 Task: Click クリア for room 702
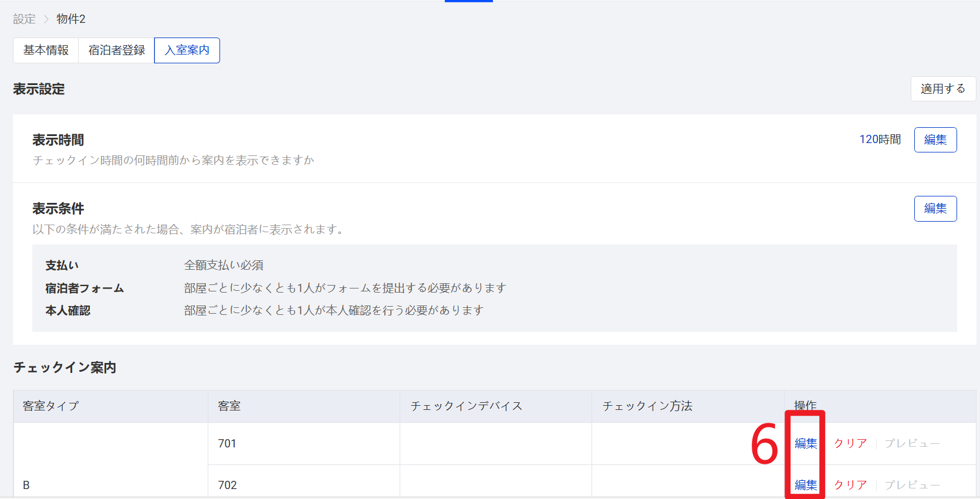click(850, 485)
